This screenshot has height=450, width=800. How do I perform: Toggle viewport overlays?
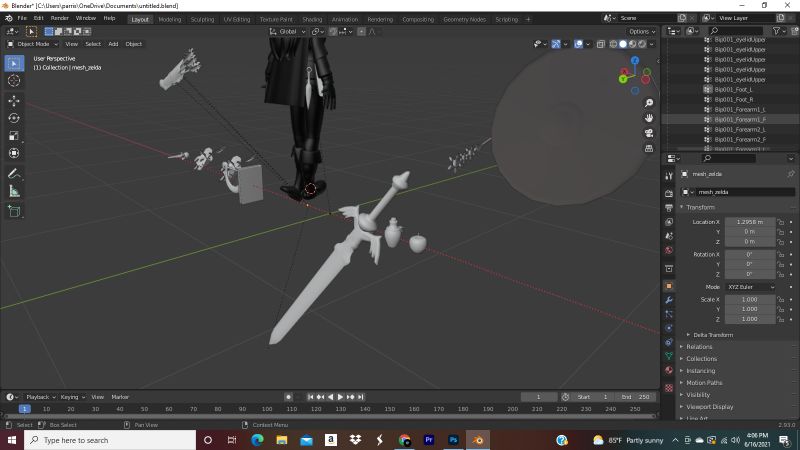click(x=579, y=44)
